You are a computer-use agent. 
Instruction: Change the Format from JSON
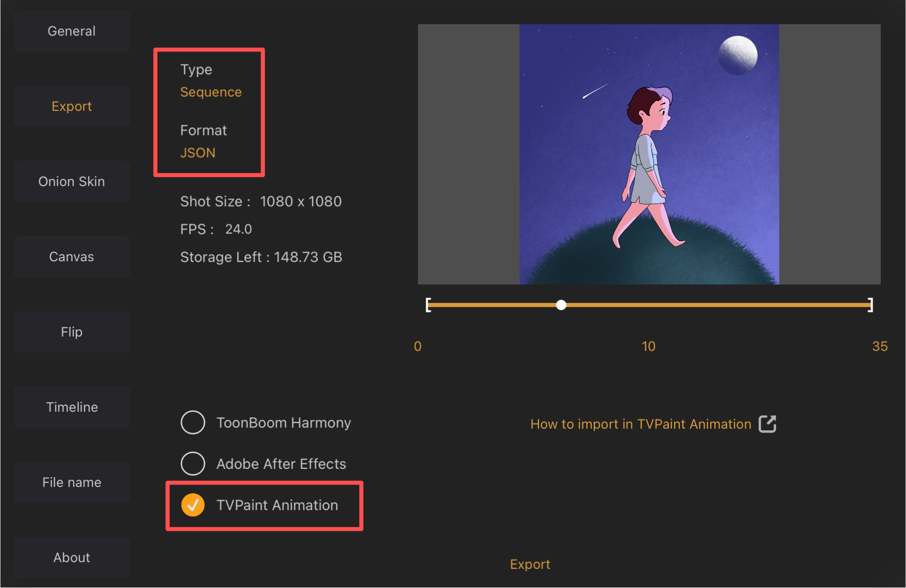(x=198, y=153)
